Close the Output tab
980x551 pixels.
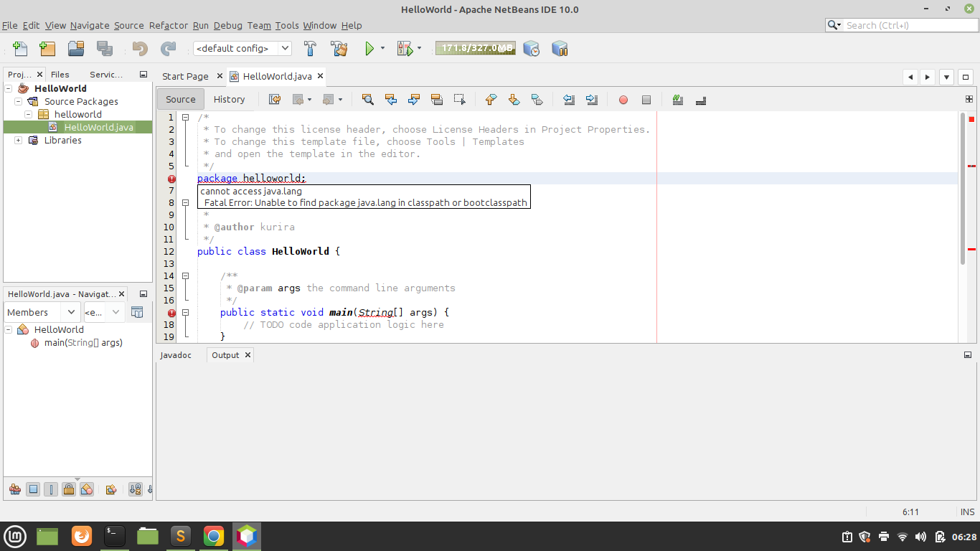pyautogui.click(x=248, y=355)
